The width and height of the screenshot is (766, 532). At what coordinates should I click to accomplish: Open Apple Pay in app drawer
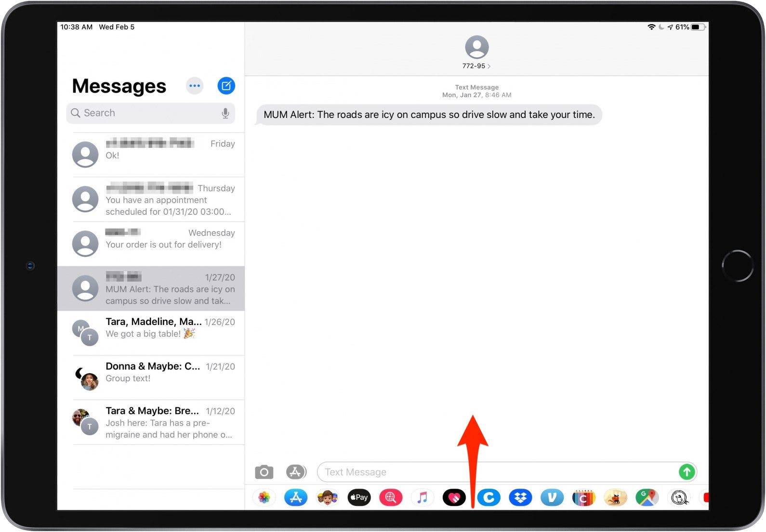point(359,497)
